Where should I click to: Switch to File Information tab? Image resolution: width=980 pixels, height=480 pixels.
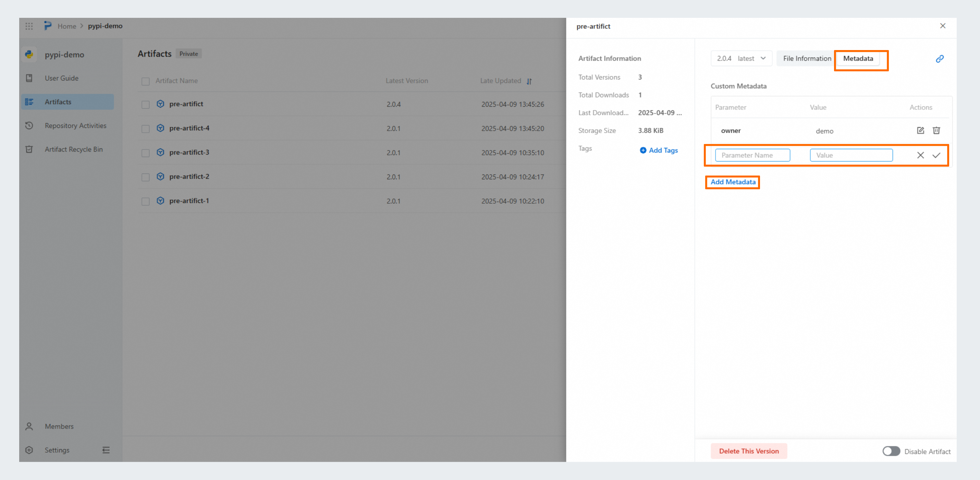(x=807, y=59)
